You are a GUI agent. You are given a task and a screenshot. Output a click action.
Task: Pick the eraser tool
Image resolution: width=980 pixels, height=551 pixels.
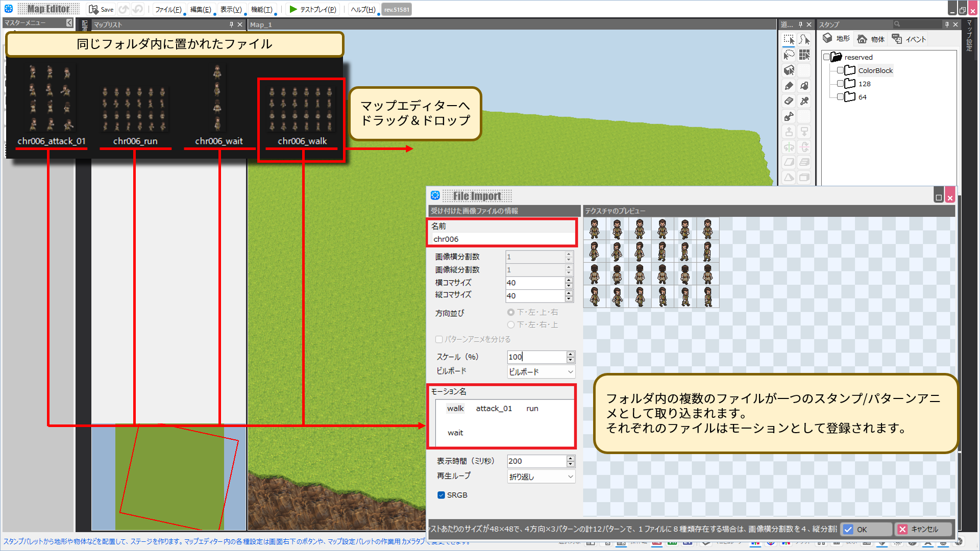(x=789, y=101)
